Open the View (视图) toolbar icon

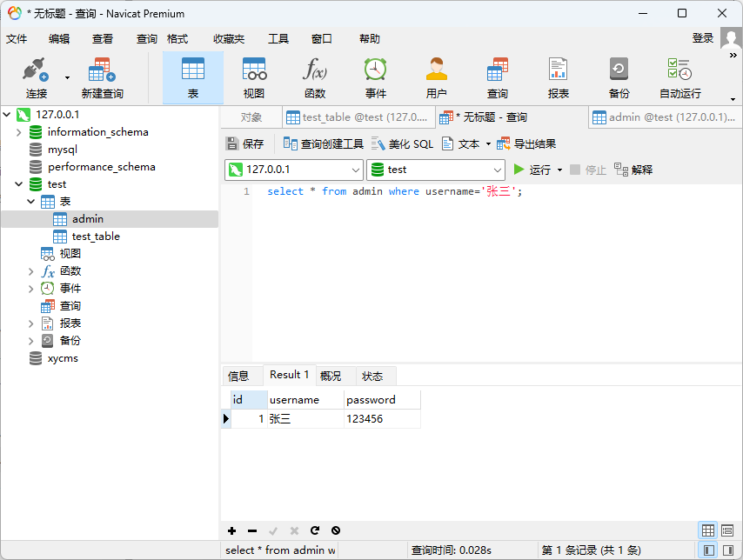pyautogui.click(x=254, y=77)
